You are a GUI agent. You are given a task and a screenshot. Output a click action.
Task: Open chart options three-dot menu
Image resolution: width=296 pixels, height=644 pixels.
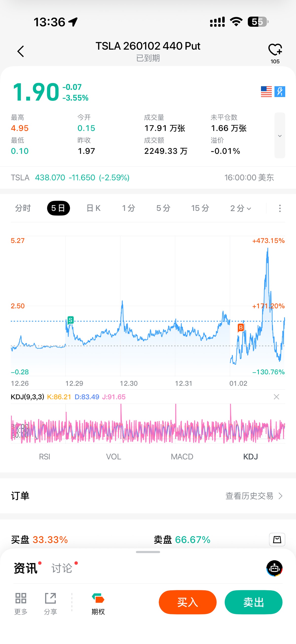tap(280, 208)
